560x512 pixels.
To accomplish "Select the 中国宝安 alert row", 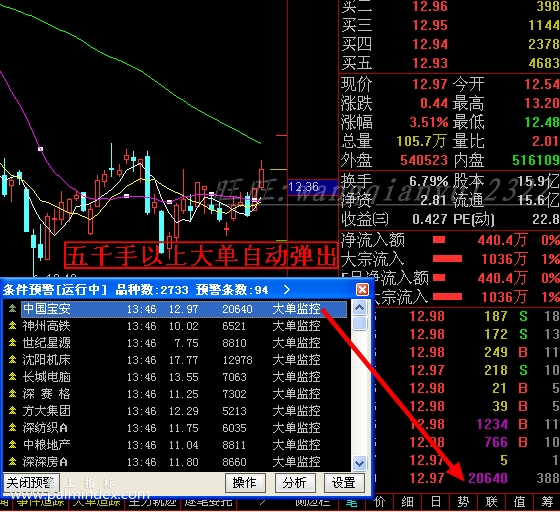I will (x=184, y=309).
